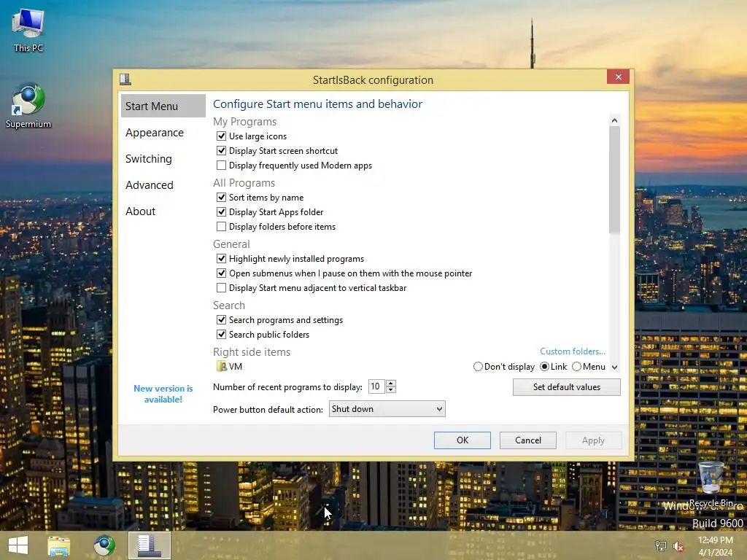
Task: Decrease number of recent programs
Action: click(x=391, y=390)
